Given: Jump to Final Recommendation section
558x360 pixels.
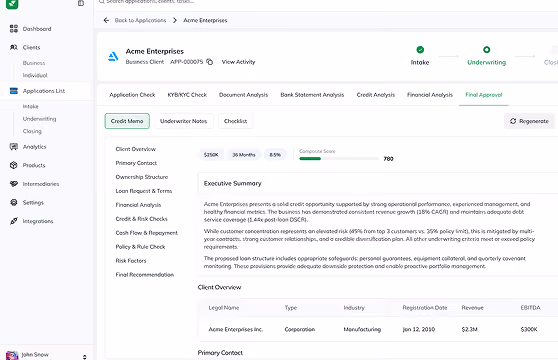Looking at the screenshot, I should tap(144, 275).
